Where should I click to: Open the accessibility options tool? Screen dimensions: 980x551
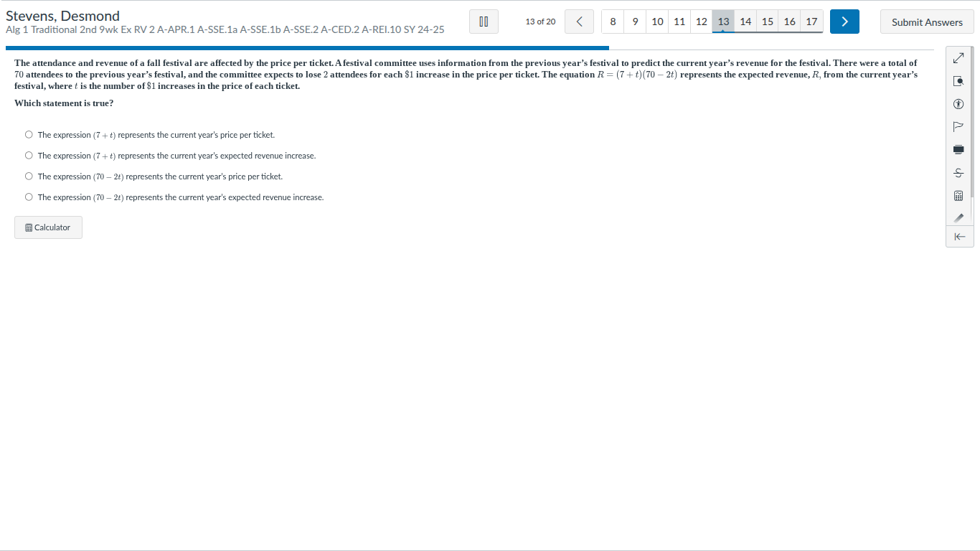[958, 104]
